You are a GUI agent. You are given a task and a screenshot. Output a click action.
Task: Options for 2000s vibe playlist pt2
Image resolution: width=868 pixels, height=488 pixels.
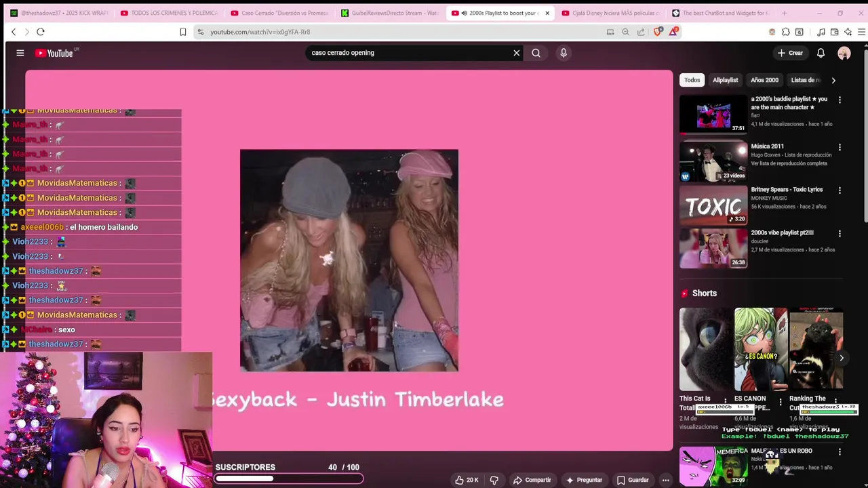tap(840, 234)
